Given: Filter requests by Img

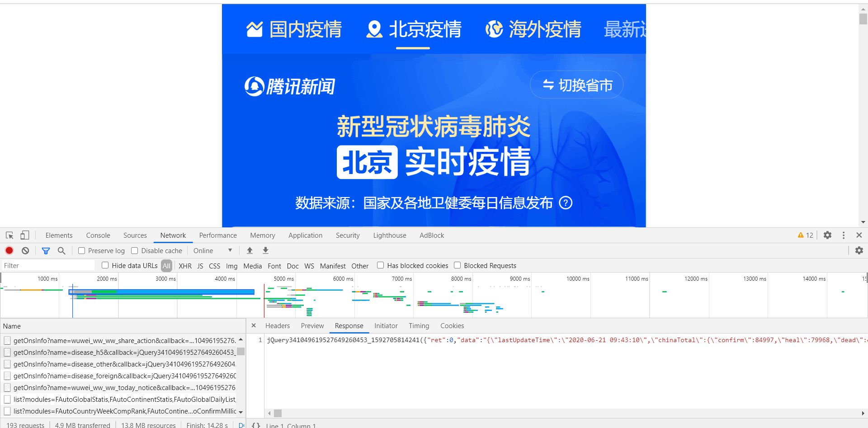Looking at the screenshot, I should (232, 266).
